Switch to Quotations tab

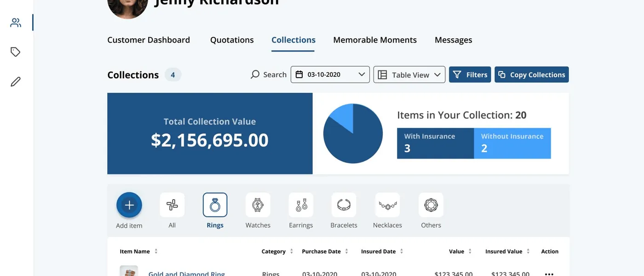pos(232,40)
